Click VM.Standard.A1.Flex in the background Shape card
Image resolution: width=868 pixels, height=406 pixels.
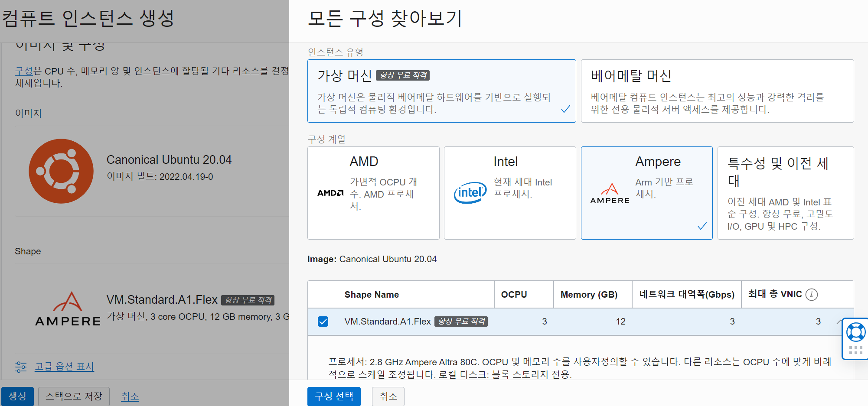(162, 300)
